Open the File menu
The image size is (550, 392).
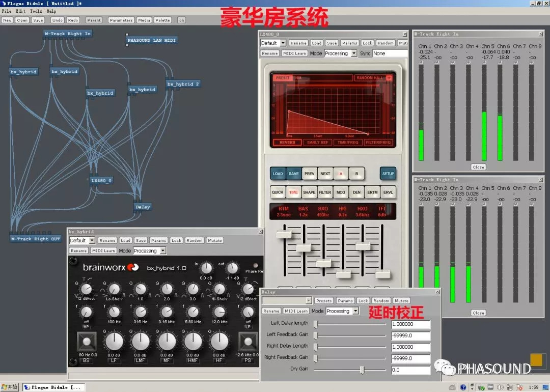7,10
